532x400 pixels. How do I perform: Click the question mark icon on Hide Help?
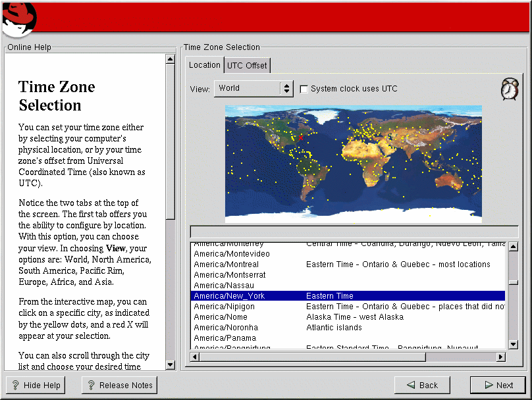click(15, 385)
